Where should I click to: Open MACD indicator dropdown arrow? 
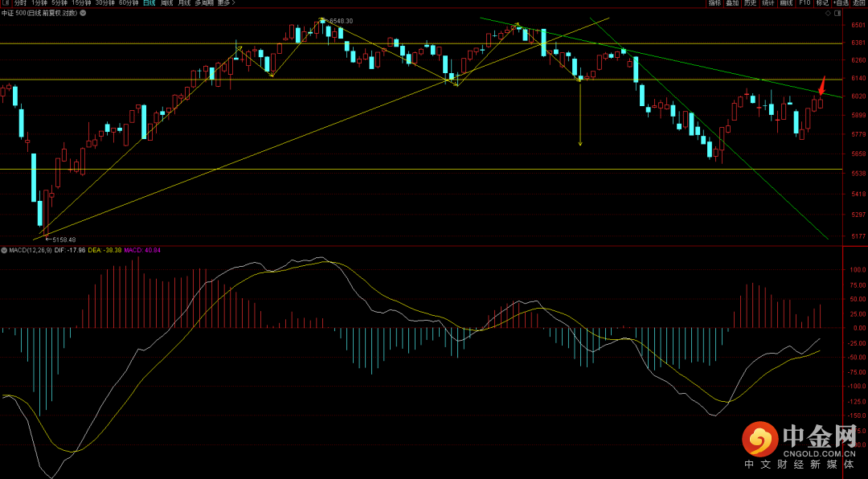[x=5, y=251]
